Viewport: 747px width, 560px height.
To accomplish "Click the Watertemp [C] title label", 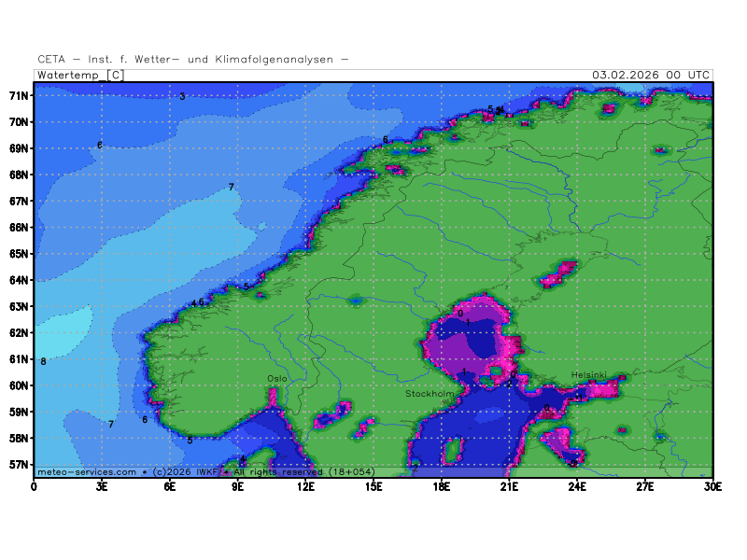I will [x=79, y=75].
